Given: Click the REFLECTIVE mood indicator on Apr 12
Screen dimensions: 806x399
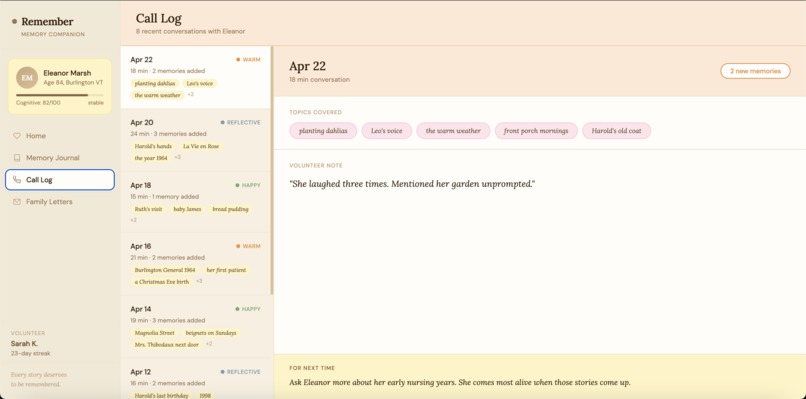Looking at the screenshot, I should (x=241, y=372).
